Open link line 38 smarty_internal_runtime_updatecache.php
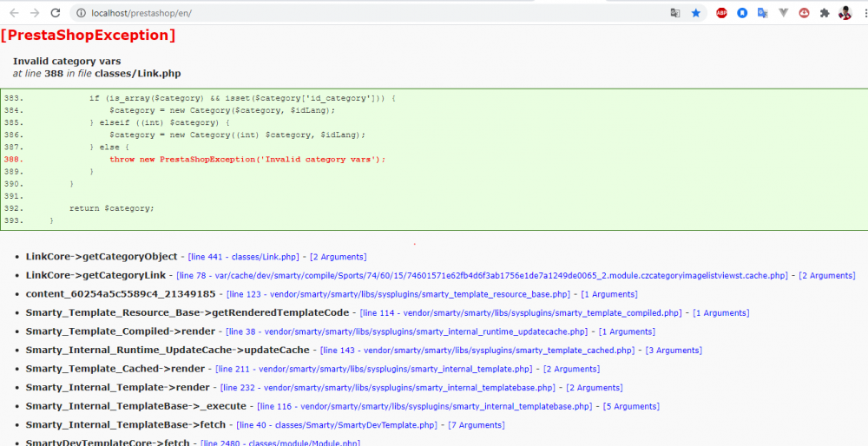 [x=406, y=332]
